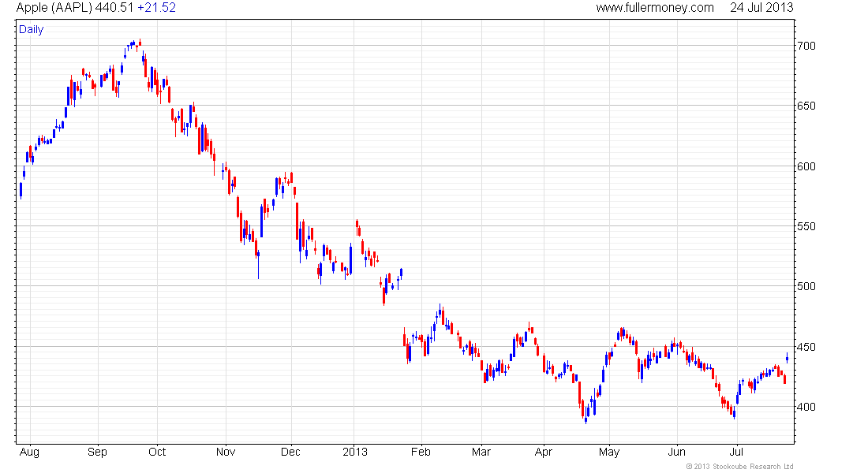Click the 700 price axis label

click(806, 46)
